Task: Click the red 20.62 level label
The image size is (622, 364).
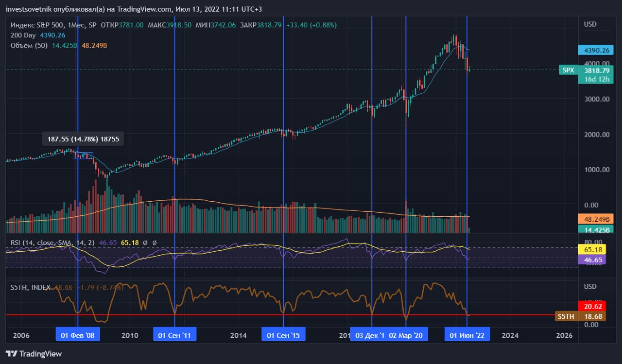Action: tap(592, 306)
